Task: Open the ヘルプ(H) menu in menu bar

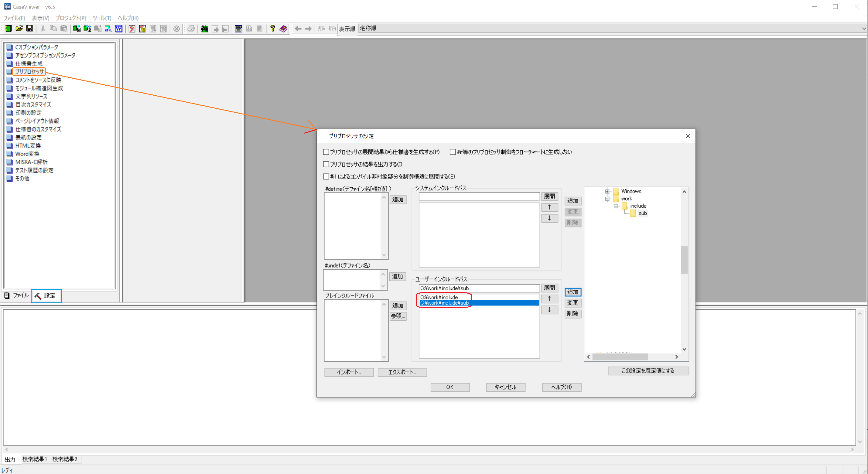Action: point(128,18)
